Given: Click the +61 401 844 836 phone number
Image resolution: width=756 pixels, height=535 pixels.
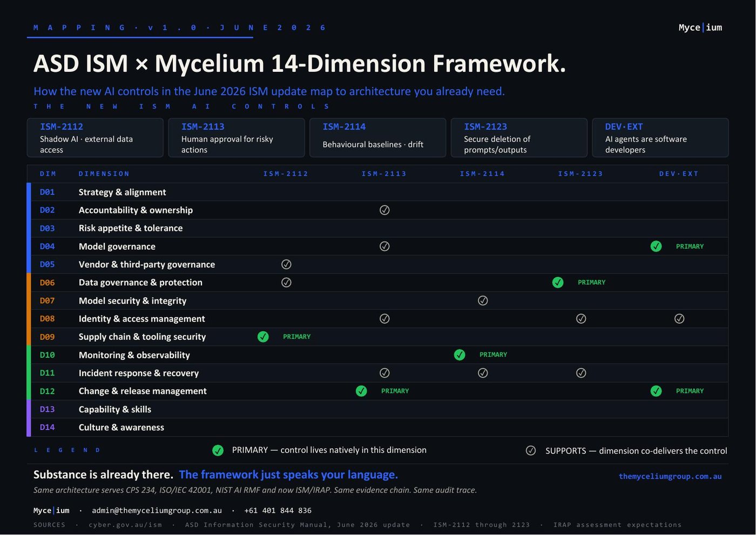Looking at the screenshot, I should 278,511.
